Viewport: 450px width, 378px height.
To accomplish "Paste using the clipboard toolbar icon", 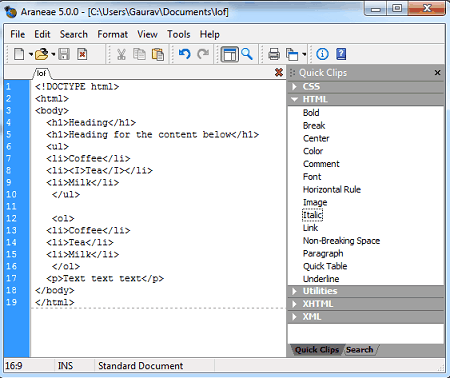I will [158, 54].
